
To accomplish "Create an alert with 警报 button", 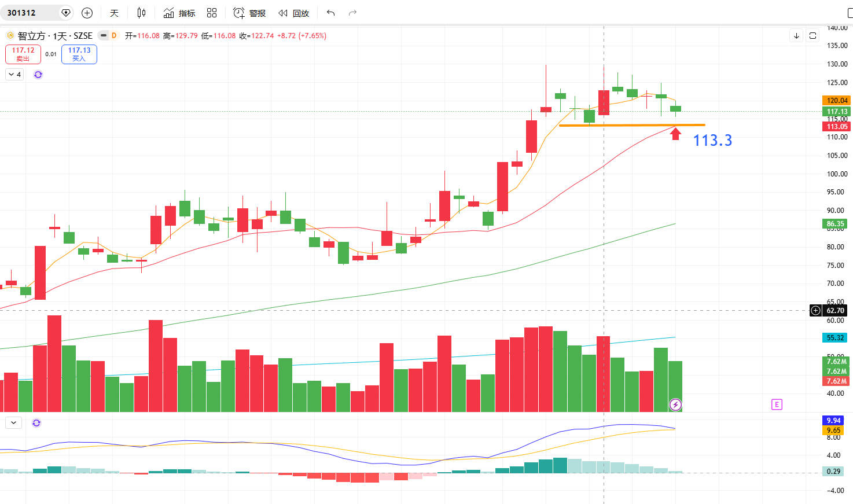I will pos(249,13).
